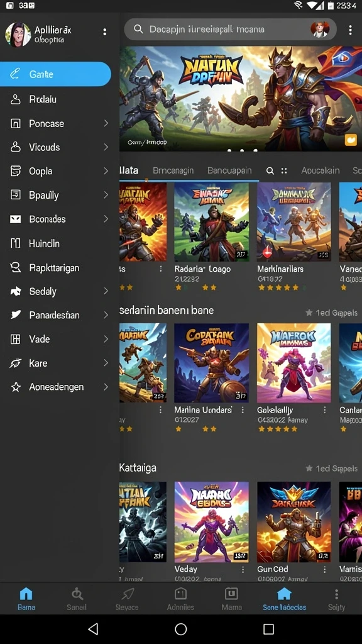Open the Gante item in sidebar

click(55, 74)
